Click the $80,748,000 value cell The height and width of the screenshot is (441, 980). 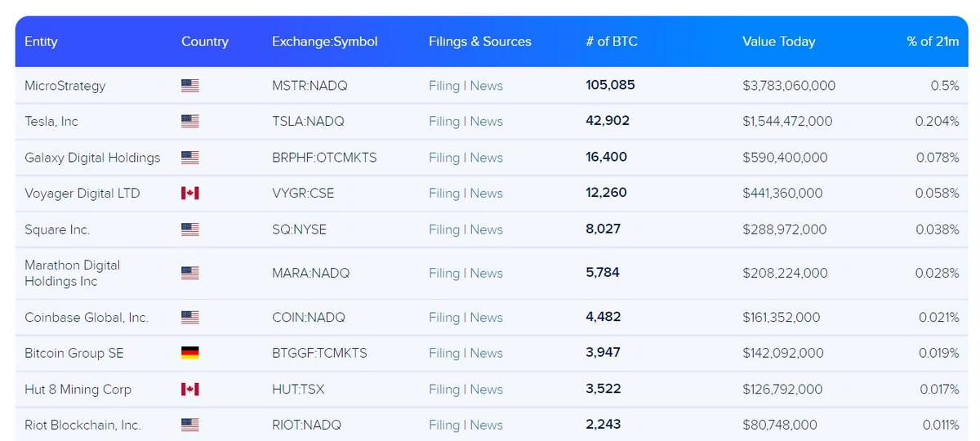click(780, 425)
